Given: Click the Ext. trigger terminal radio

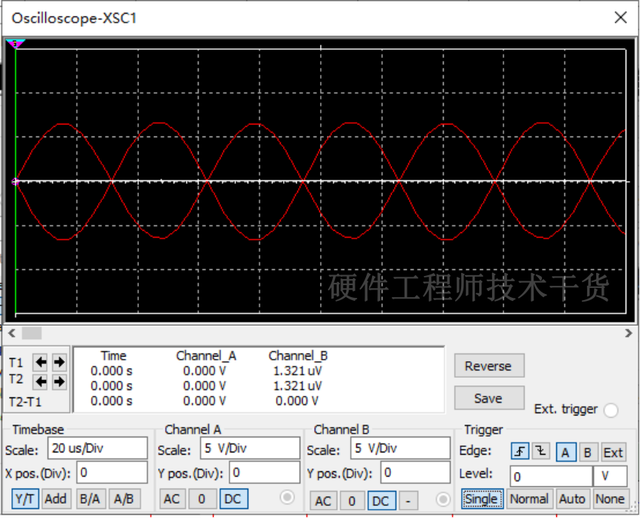Looking at the screenshot, I should pyautogui.click(x=611, y=410).
